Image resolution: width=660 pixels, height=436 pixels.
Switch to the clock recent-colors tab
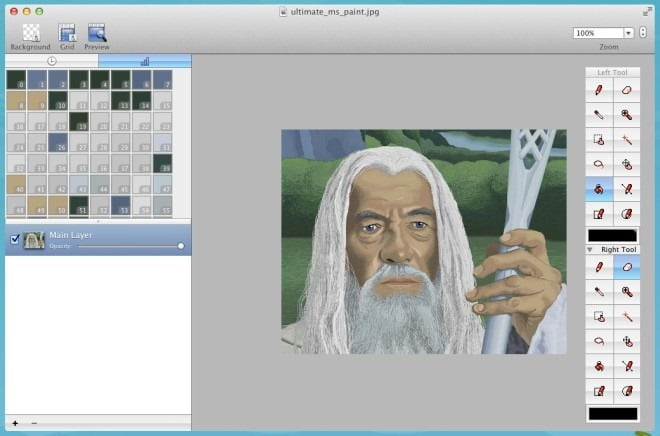click(52, 61)
